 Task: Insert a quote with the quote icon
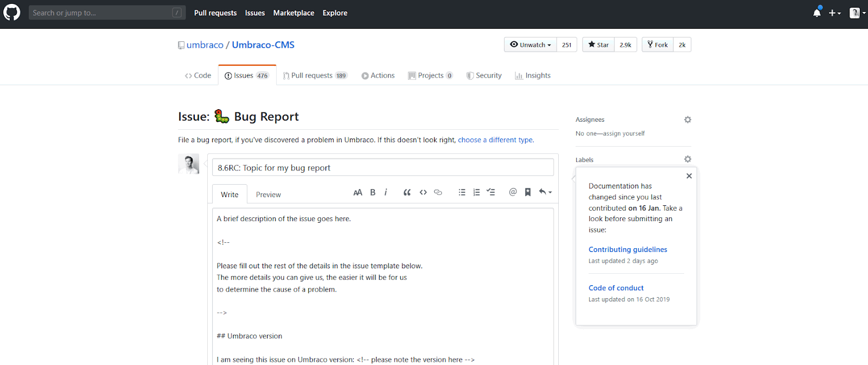pyautogui.click(x=407, y=192)
